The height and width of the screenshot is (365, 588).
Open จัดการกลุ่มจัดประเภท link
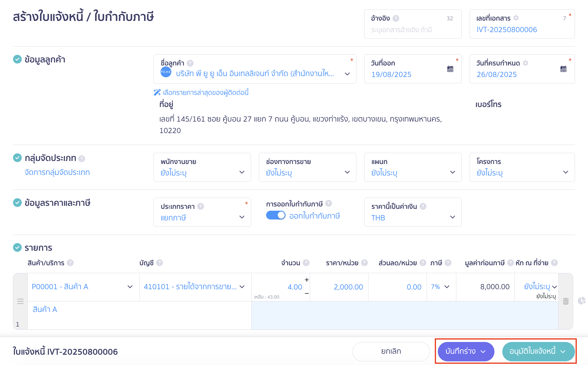point(57,172)
